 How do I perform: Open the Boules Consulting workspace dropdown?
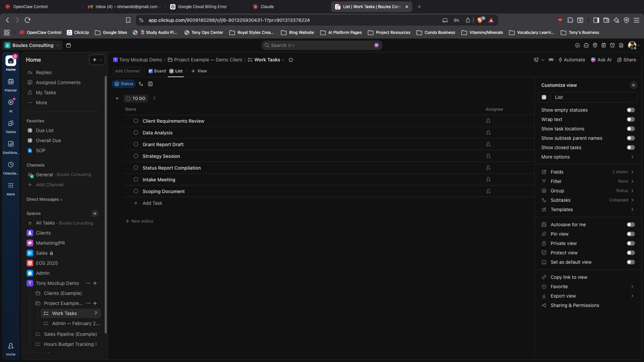click(x=32, y=45)
